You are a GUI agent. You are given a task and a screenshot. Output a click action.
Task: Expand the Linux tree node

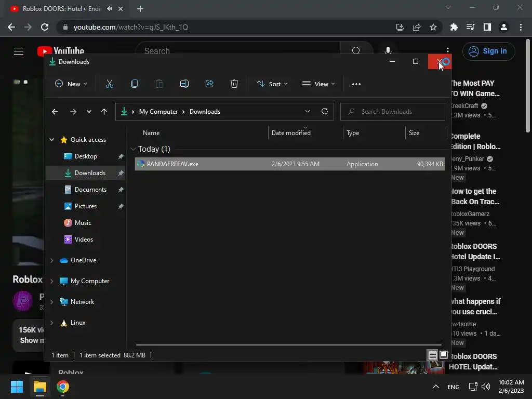pos(51,323)
